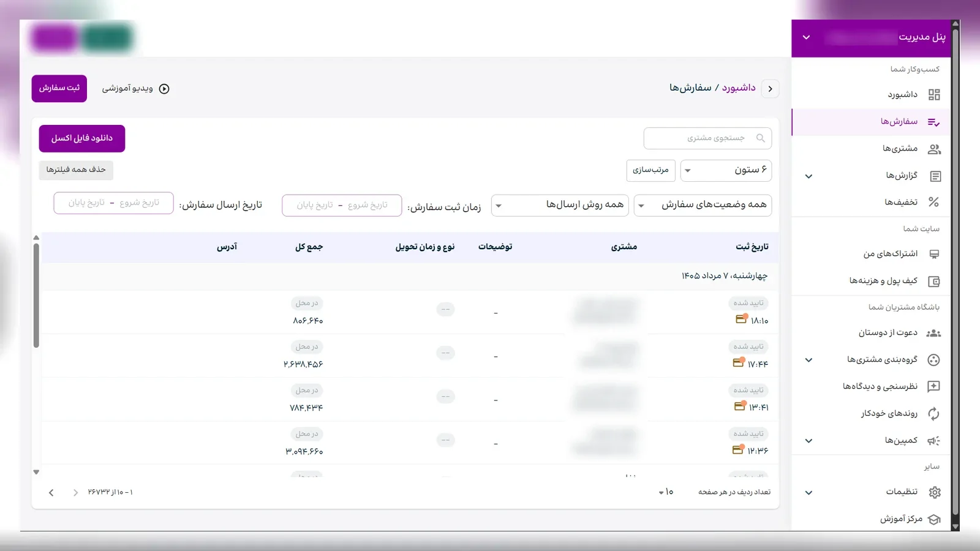The width and height of the screenshot is (980, 551).
Task: Click the دانلود فایل اکسل button
Action: tap(82, 138)
